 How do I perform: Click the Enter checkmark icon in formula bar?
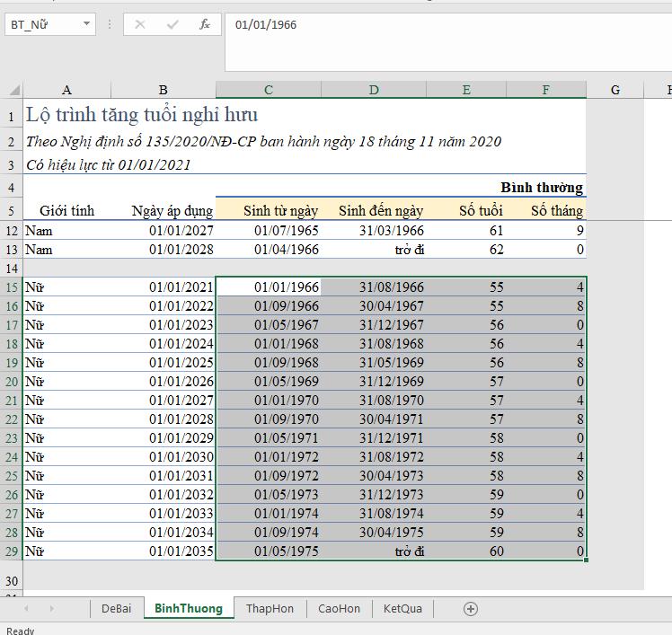[x=172, y=24]
